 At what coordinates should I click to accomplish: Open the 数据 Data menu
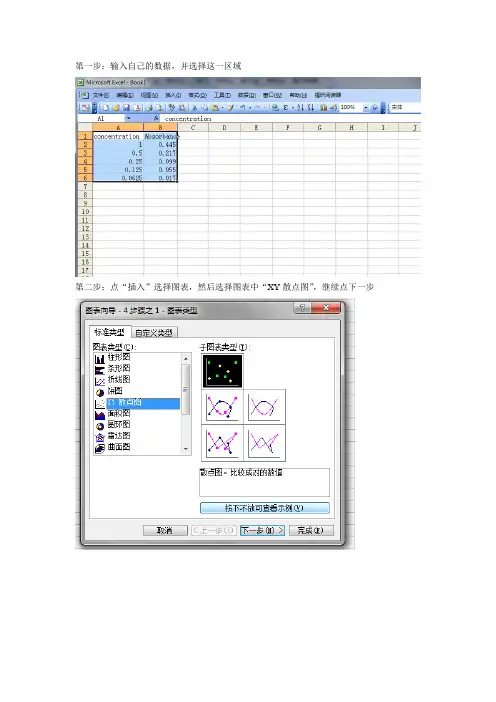coord(247,95)
